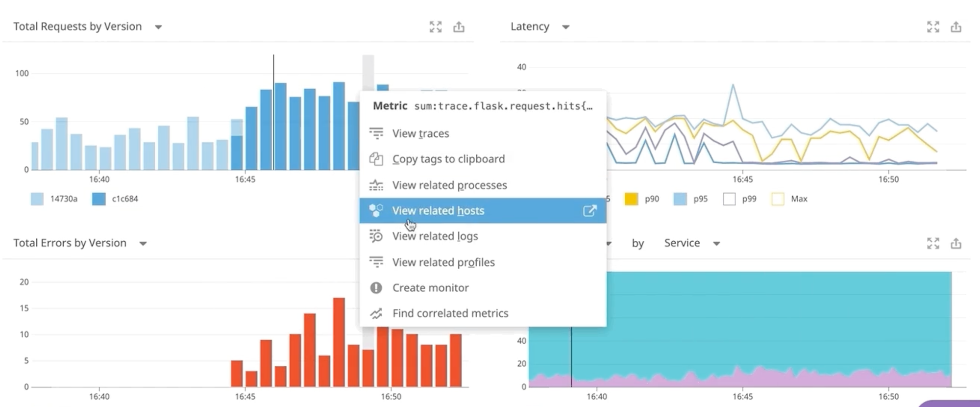Toggle the Max latency series checkbox
This screenshot has width=980, height=407.
click(778, 199)
